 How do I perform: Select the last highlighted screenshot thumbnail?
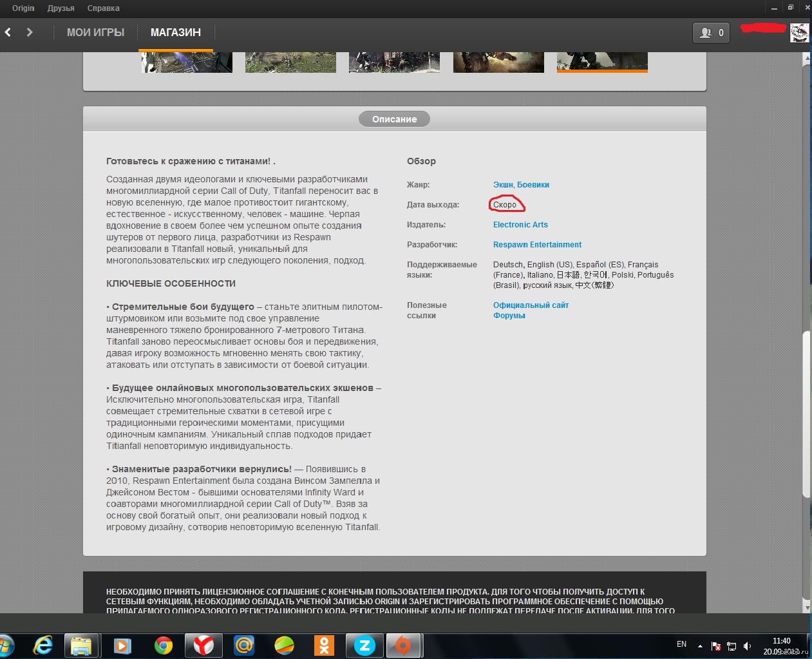[602, 62]
